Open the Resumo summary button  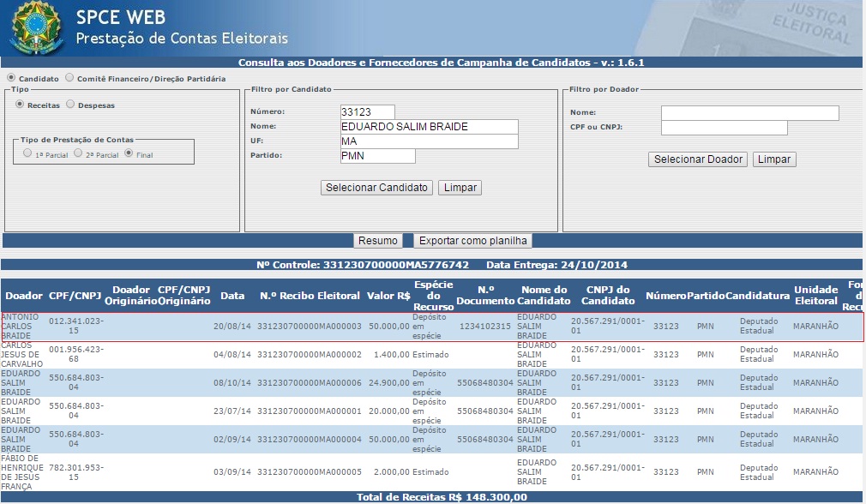click(377, 241)
